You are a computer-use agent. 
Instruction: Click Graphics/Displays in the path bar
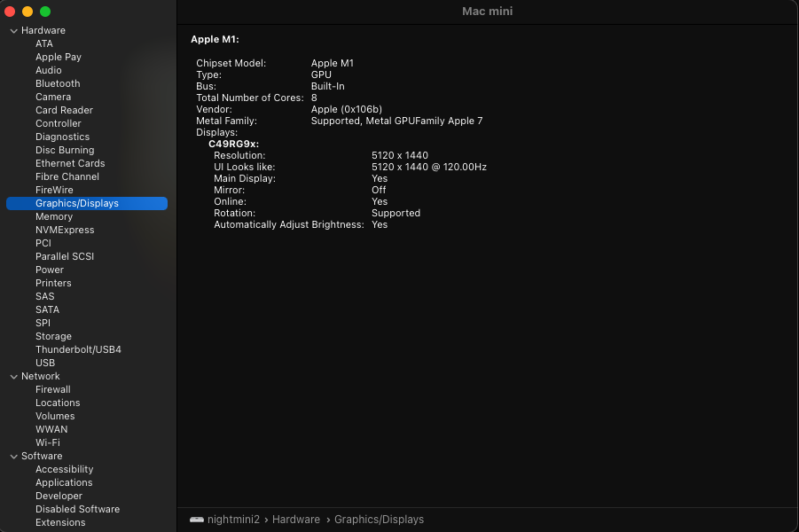tap(379, 520)
